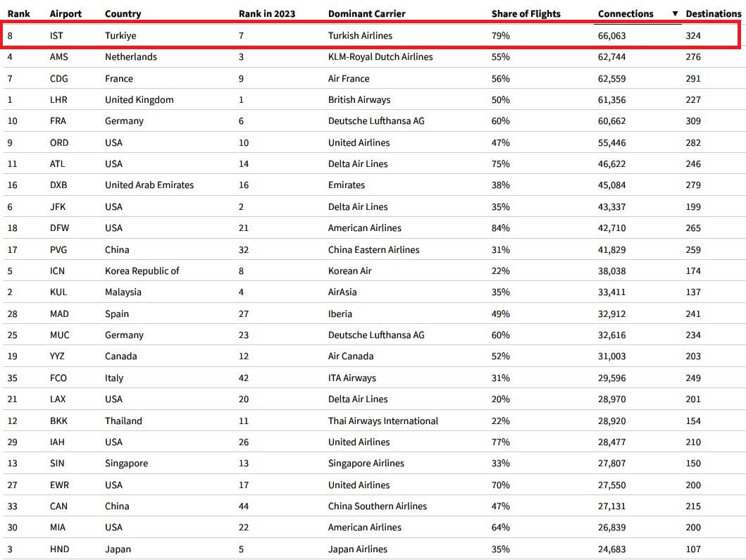Sort table by Connections column header
This screenshot has width=746, height=560.
(625, 14)
